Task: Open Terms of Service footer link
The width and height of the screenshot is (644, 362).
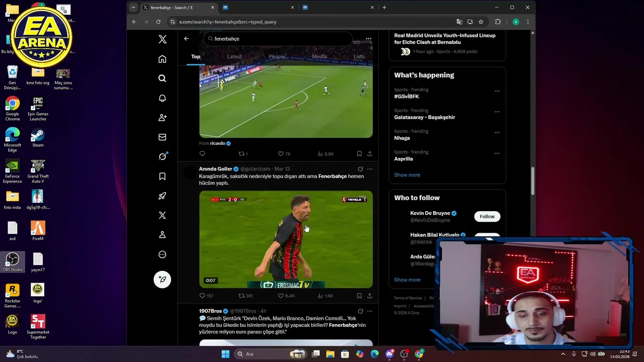Action: [408, 298]
